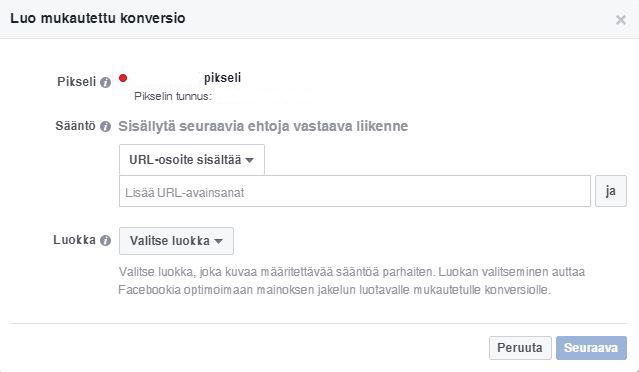The image size is (639, 372).
Task: Add another condition with the ja button
Action: pyautogui.click(x=610, y=191)
